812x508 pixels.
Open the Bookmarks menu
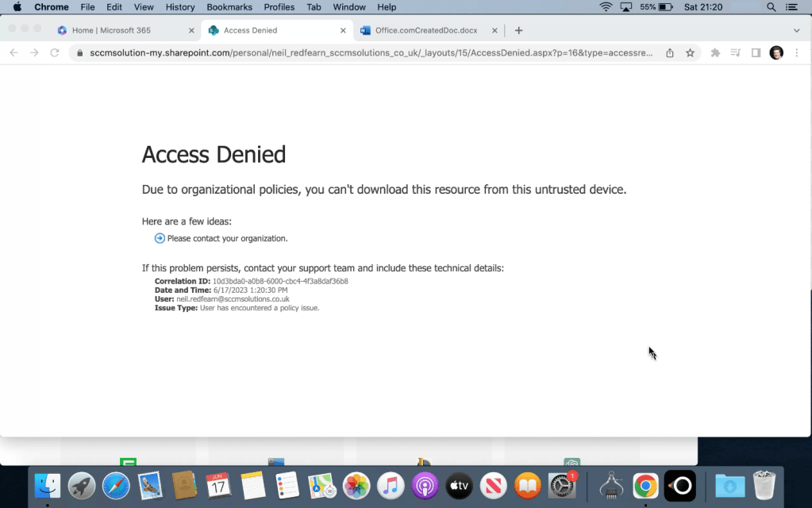pyautogui.click(x=229, y=7)
